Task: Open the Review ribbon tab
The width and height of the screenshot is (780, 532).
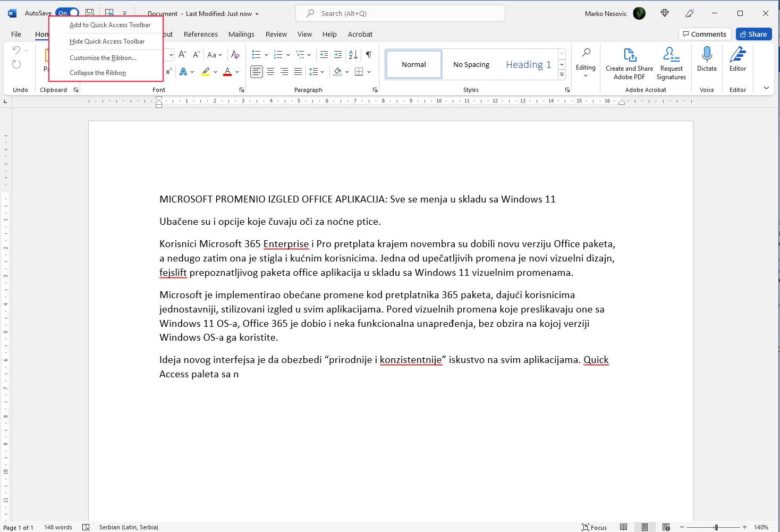Action: coord(276,34)
